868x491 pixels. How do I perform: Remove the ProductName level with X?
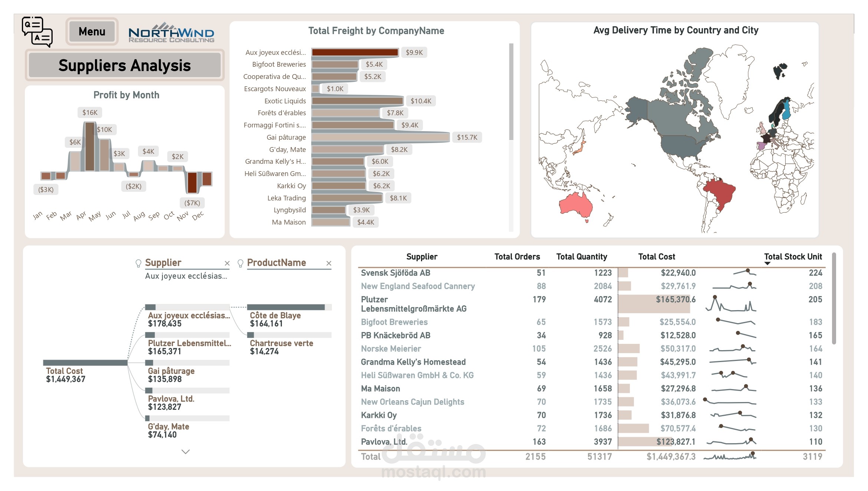click(x=329, y=263)
